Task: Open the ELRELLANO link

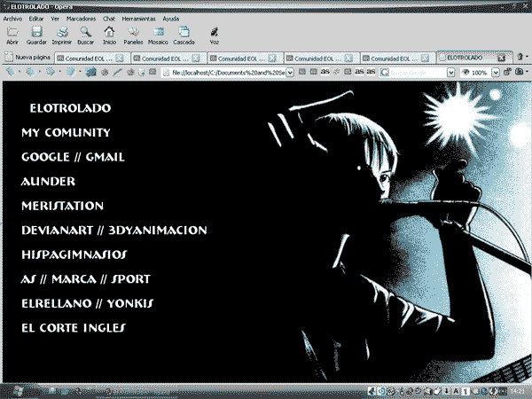Action: tap(57, 303)
